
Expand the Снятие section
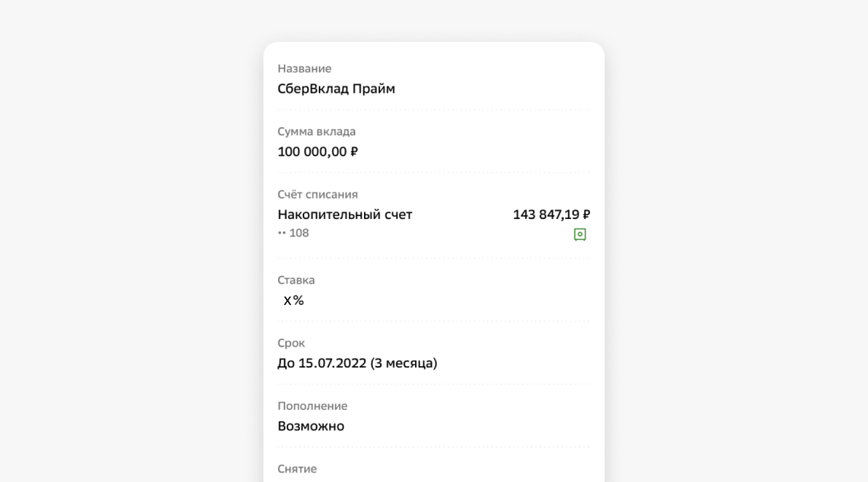pos(296,469)
